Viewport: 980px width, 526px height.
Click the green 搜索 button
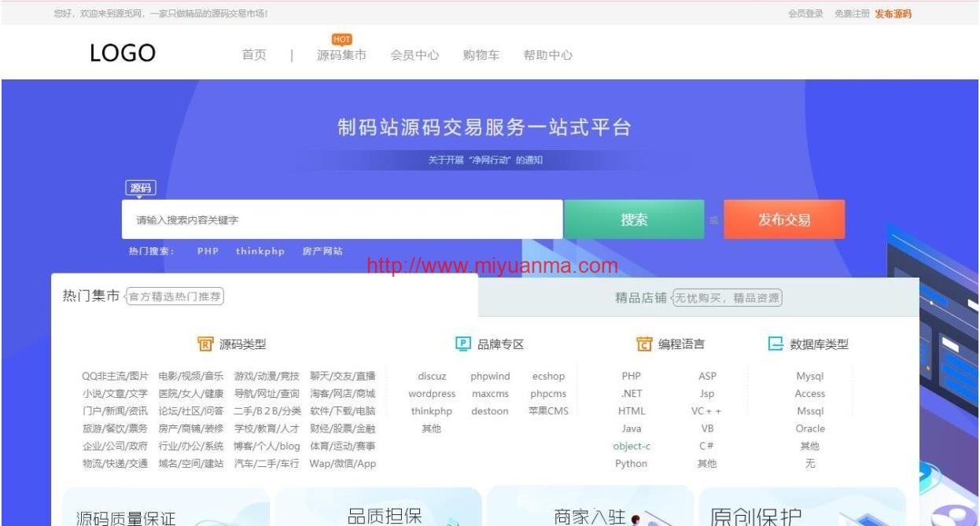click(635, 219)
